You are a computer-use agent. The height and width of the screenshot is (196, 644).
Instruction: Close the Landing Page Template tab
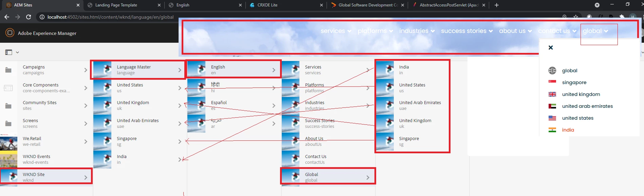coord(159,5)
